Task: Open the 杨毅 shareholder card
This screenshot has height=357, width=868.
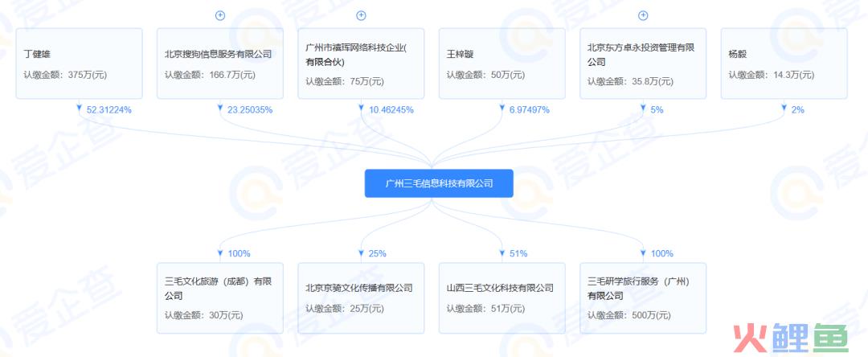Action: [x=784, y=64]
